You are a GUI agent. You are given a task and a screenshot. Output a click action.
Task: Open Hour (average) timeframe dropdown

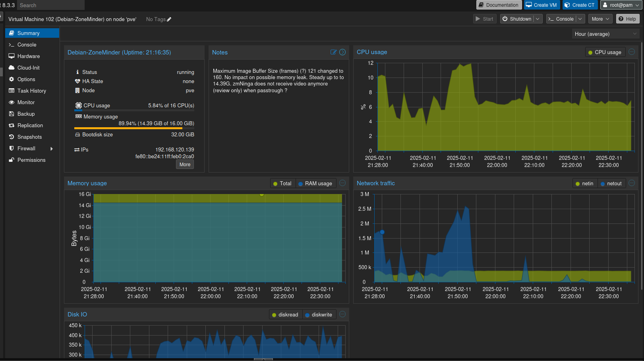pyautogui.click(x=605, y=34)
